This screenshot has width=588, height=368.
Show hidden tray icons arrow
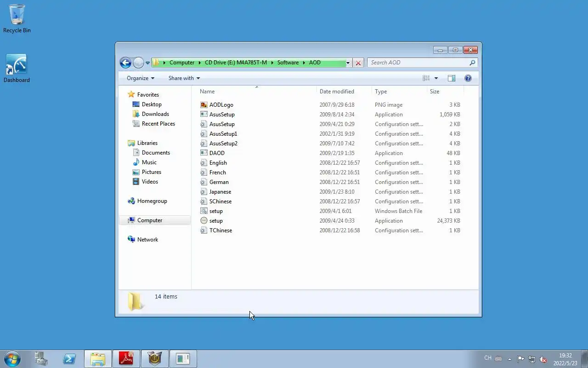point(509,359)
